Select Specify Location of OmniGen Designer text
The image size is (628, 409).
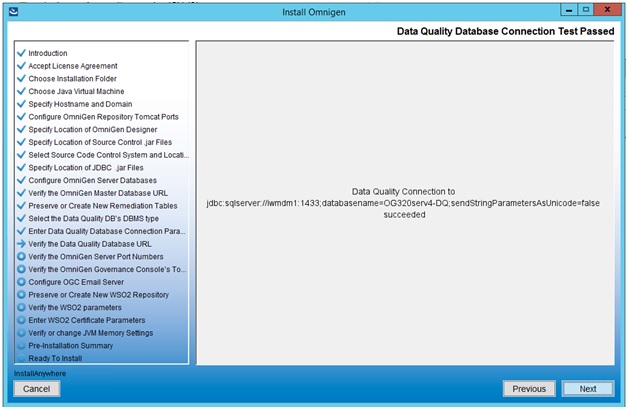(93, 129)
